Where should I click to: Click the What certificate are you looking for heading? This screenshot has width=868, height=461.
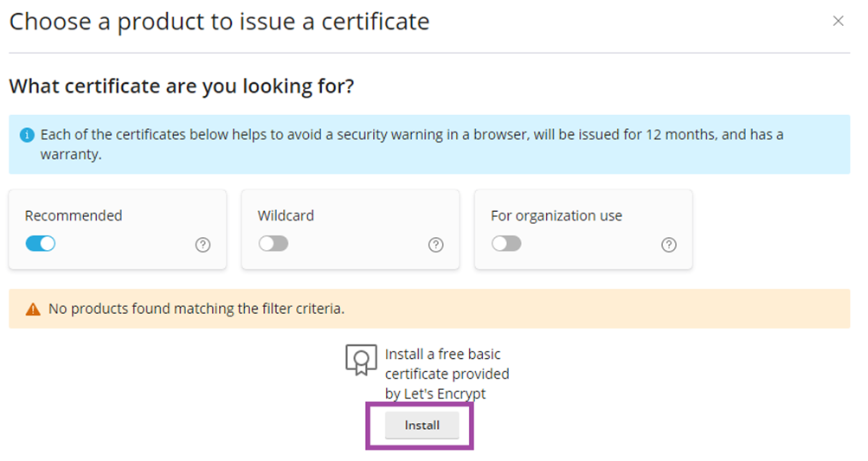coord(182,86)
